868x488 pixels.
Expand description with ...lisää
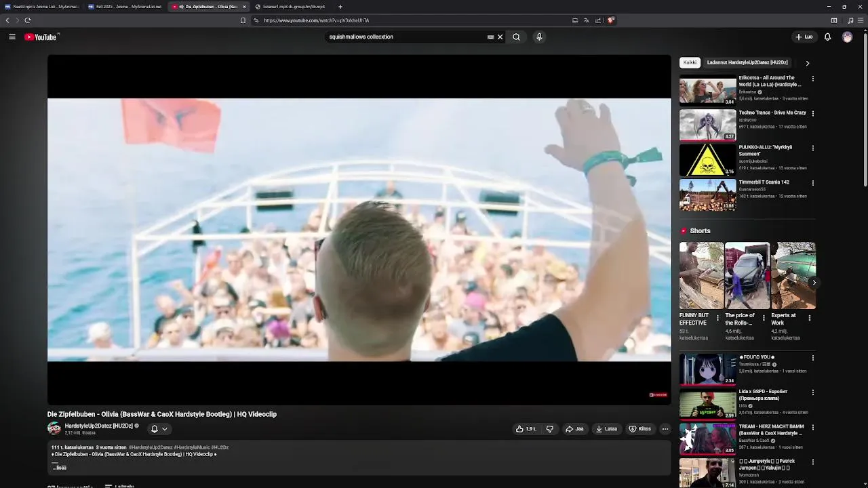click(x=60, y=468)
